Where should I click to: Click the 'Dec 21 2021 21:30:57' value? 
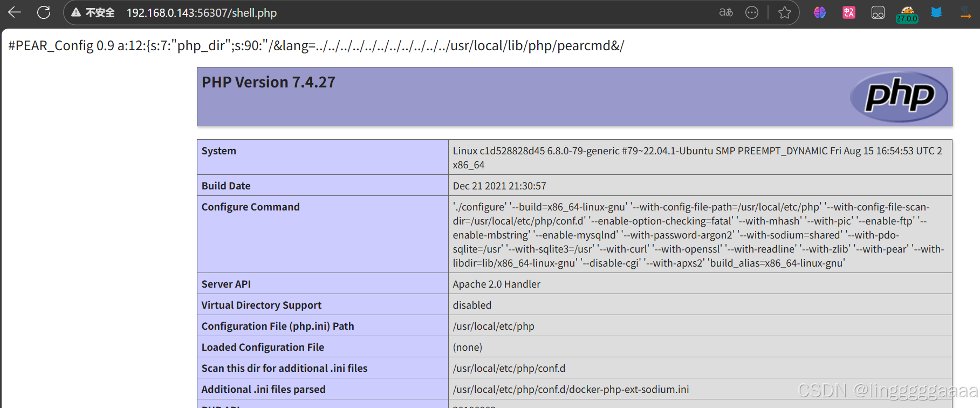[x=499, y=186]
